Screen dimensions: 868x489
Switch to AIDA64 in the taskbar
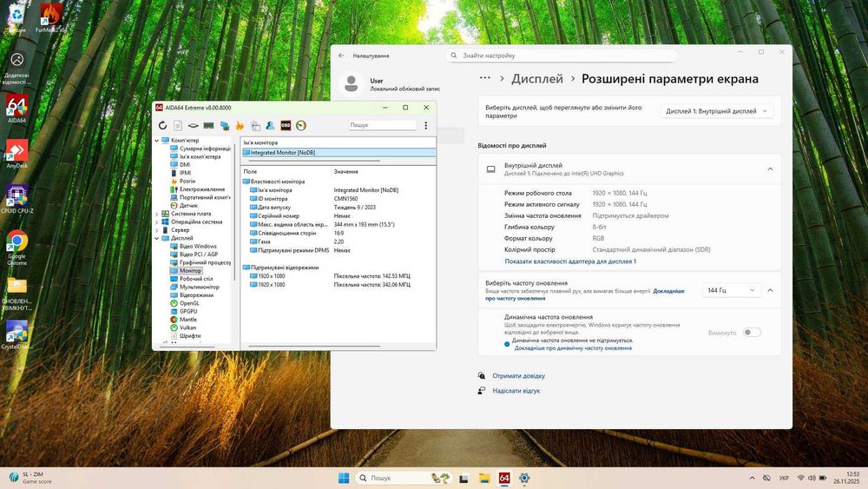[504, 478]
